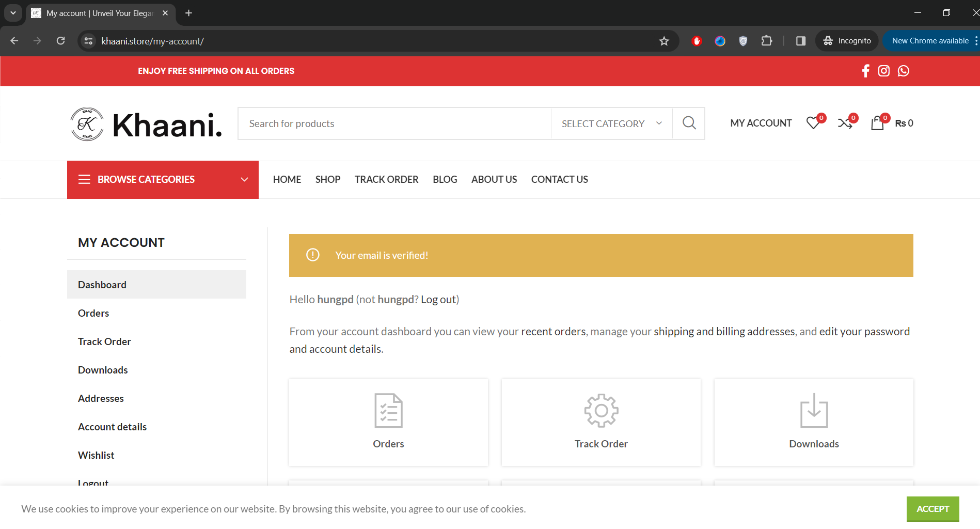This screenshot has height=529, width=980.
Task: View site information icon in address bar
Action: tap(89, 41)
